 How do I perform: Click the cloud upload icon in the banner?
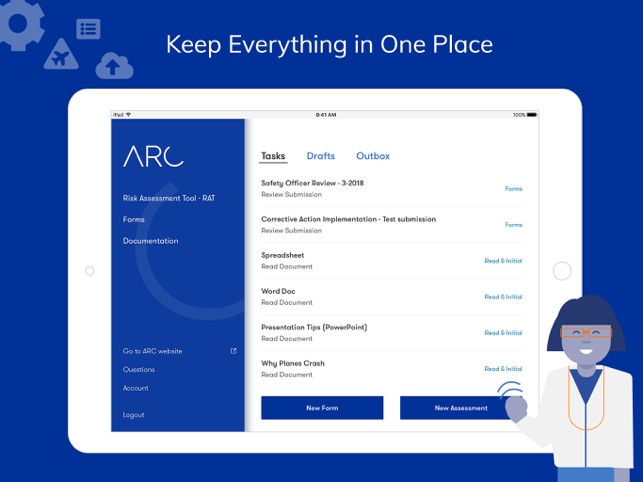point(114,66)
